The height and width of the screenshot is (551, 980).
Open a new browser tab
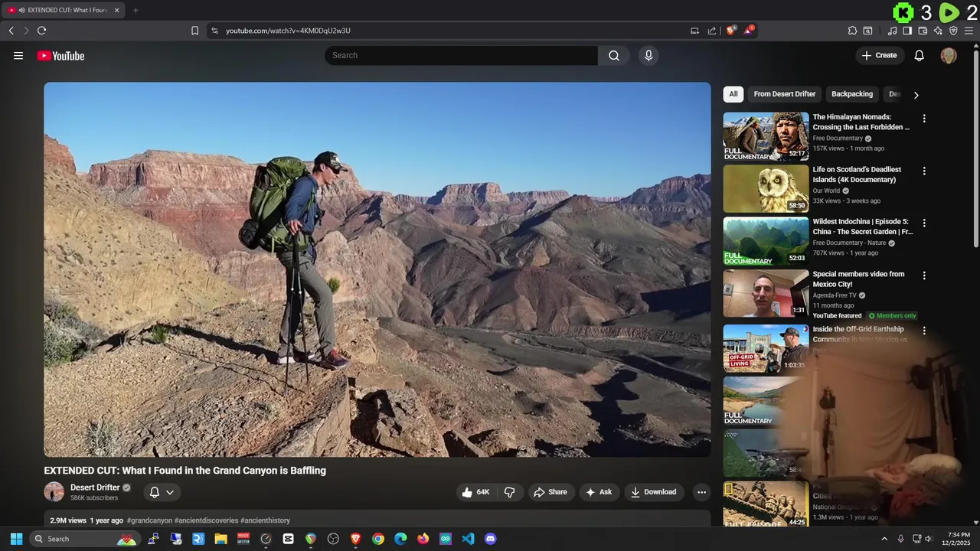(x=136, y=10)
